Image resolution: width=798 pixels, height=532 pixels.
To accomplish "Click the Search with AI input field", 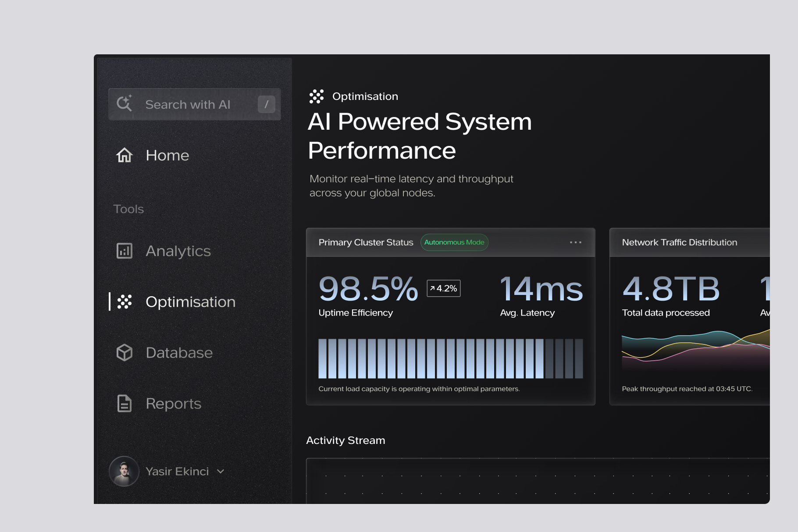I will coord(188,104).
